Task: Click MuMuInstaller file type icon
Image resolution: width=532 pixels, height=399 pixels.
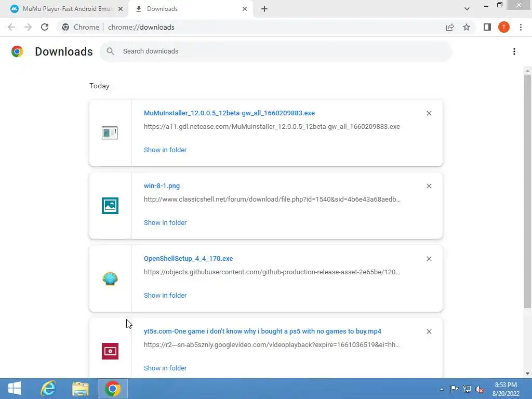Action: (110, 132)
